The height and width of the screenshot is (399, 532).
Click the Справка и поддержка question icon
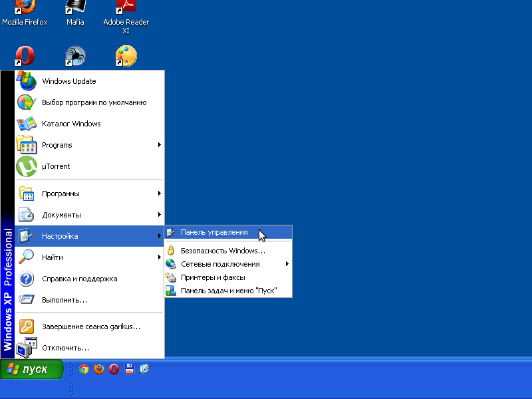(27, 279)
